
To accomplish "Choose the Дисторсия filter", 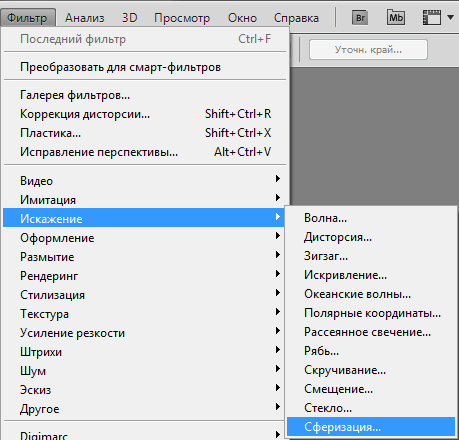I will click(x=371, y=237).
